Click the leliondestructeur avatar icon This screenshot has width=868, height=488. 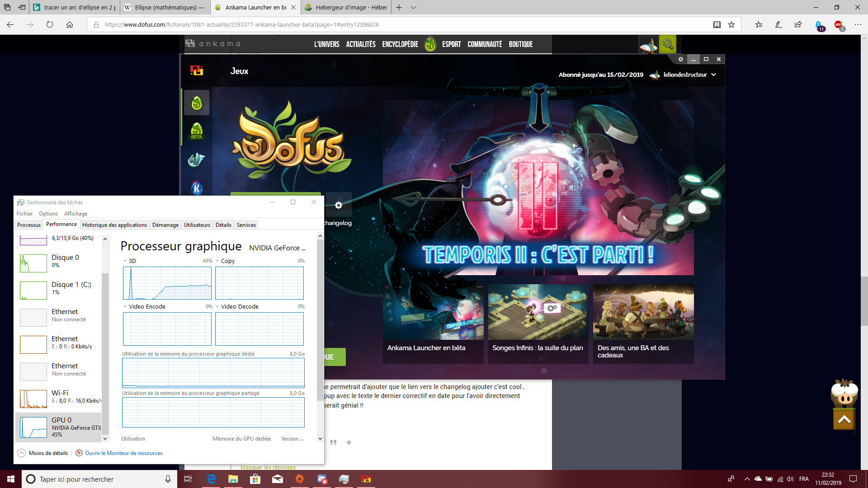click(655, 75)
